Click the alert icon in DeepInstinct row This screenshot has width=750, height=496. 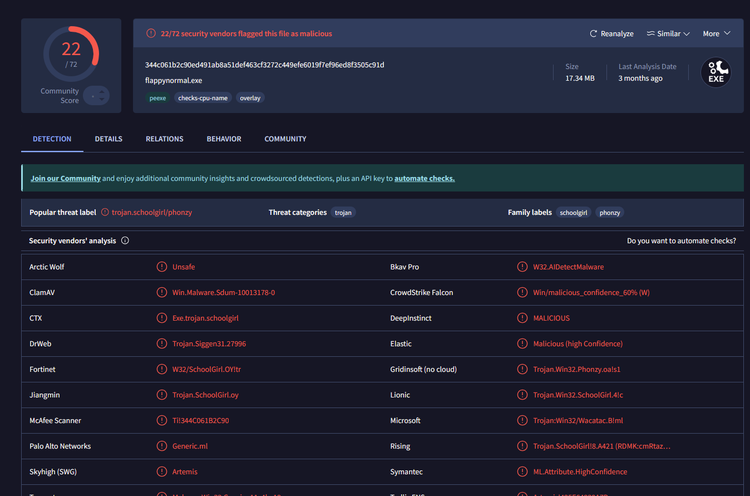pos(522,318)
